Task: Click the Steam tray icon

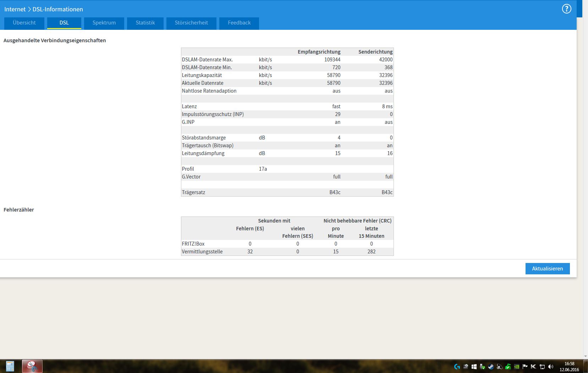Action: 491,367
